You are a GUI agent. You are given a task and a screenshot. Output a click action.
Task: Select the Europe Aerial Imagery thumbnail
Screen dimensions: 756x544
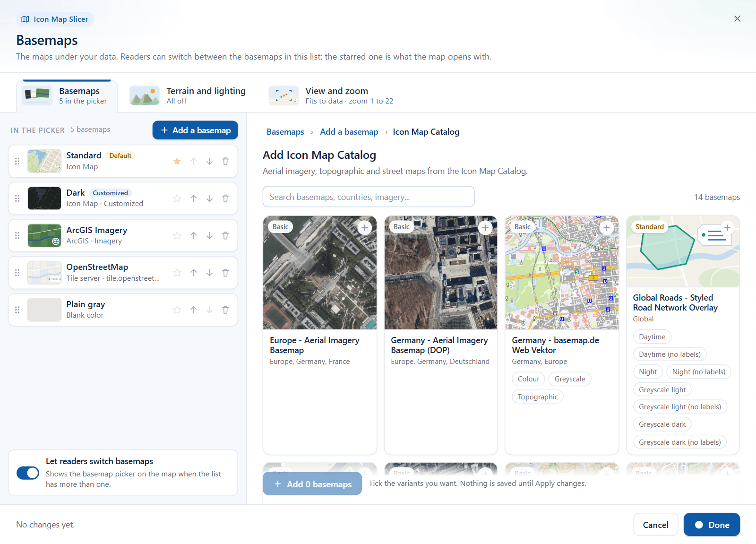(320, 273)
